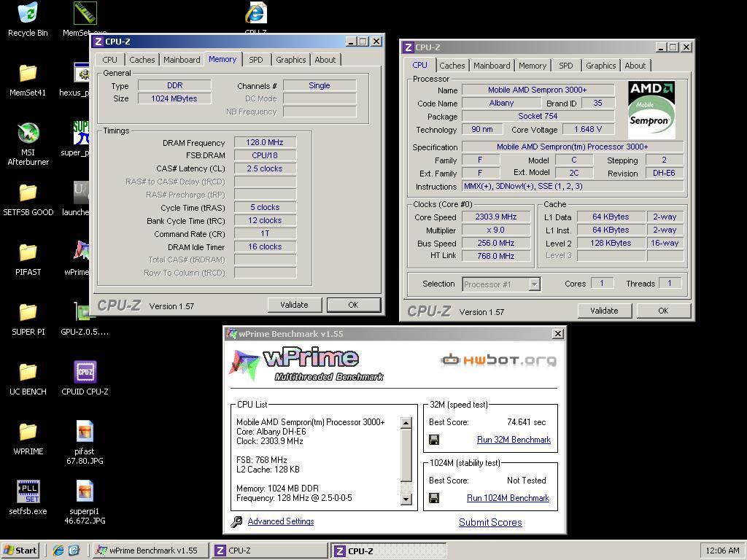Open Graphics tab in Memory CPU-Z window
This screenshot has width=747, height=560.
[x=290, y=60]
